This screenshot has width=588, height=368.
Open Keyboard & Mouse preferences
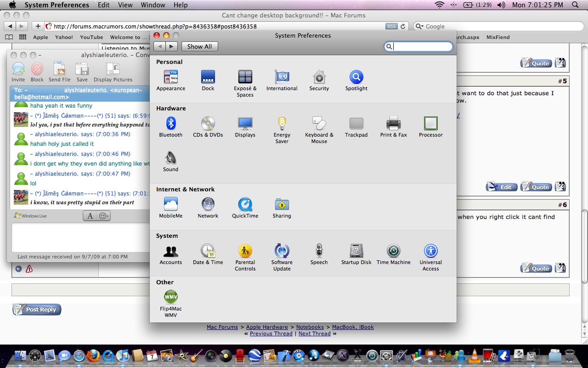[x=319, y=130]
